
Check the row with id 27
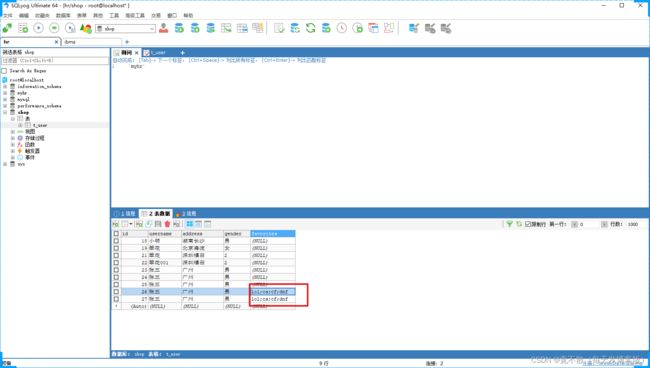[116, 299]
